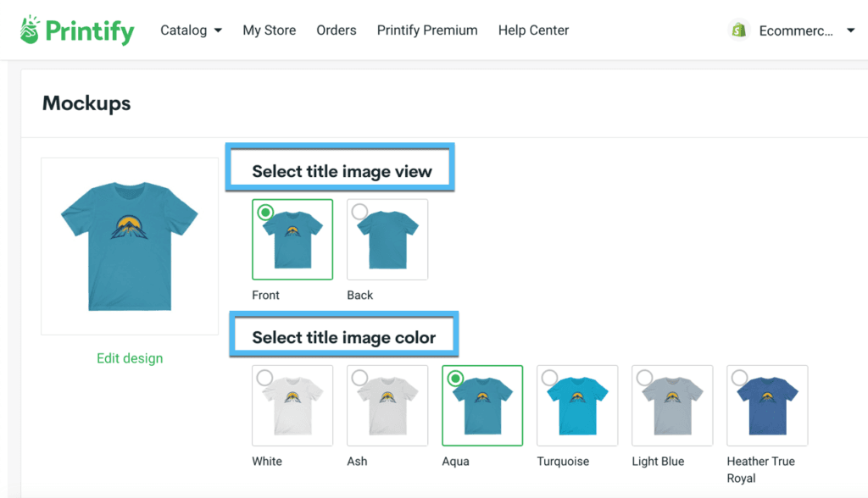Visit the Help Center link

coord(534,30)
